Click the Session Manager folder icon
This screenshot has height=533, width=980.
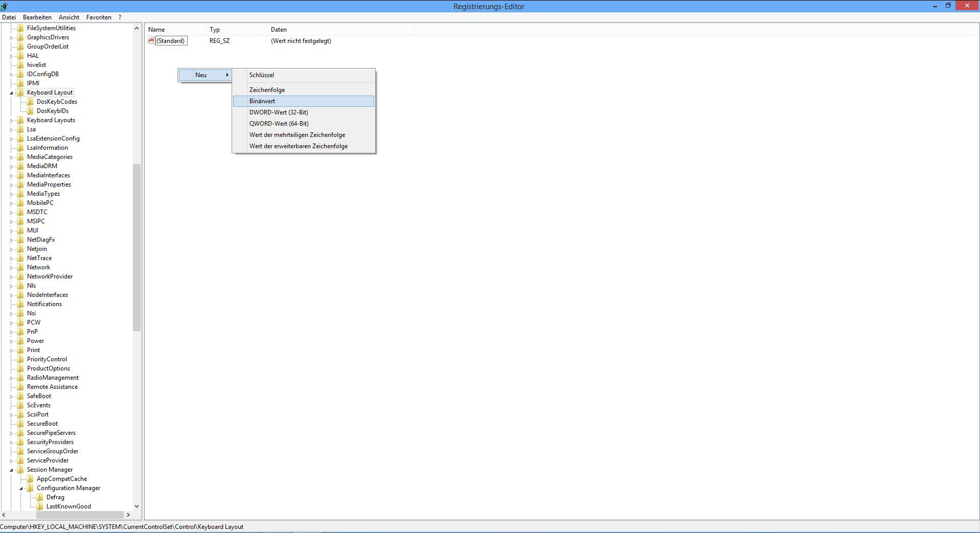[20, 470]
